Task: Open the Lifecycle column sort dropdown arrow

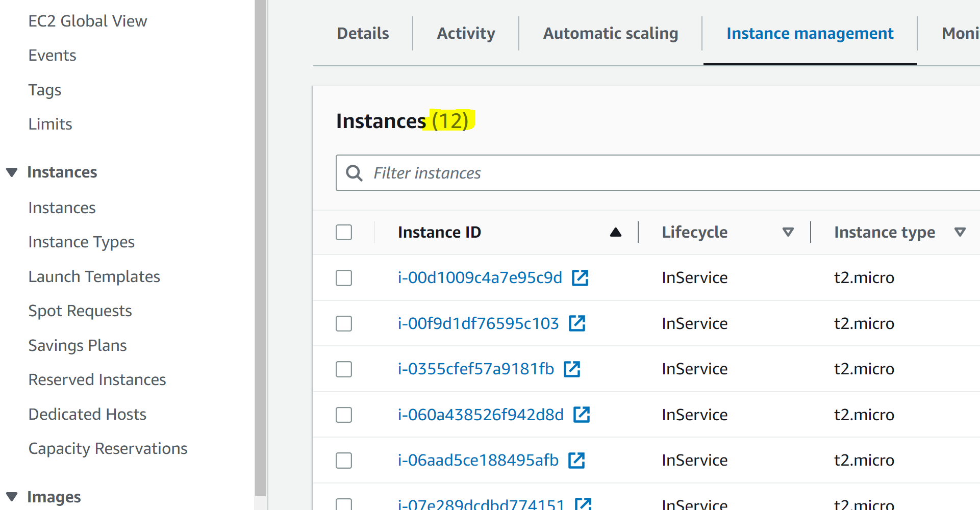Action: click(x=788, y=233)
